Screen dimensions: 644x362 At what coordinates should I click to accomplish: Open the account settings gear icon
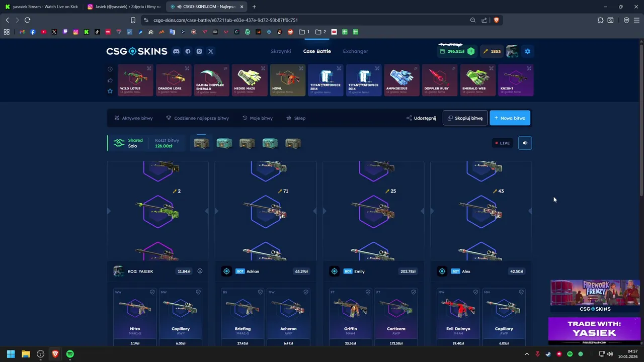[x=527, y=51]
